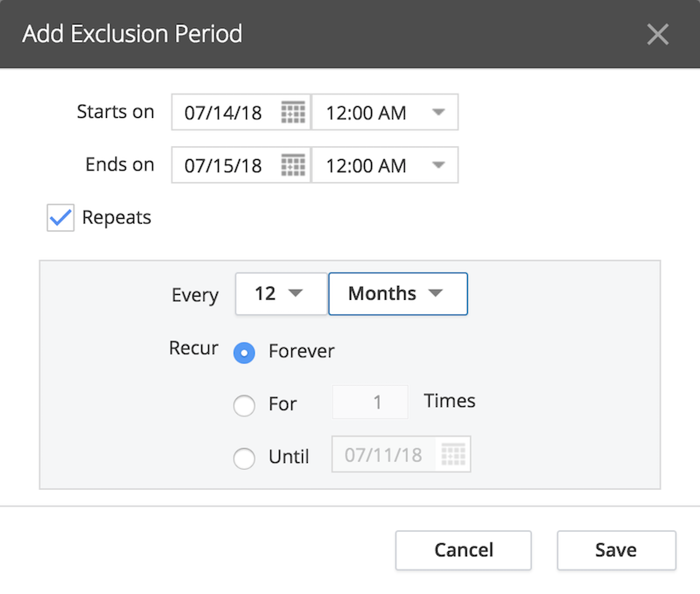Open the Months unit dropdown
Viewport: 700px width, 594px height.
[398, 294]
